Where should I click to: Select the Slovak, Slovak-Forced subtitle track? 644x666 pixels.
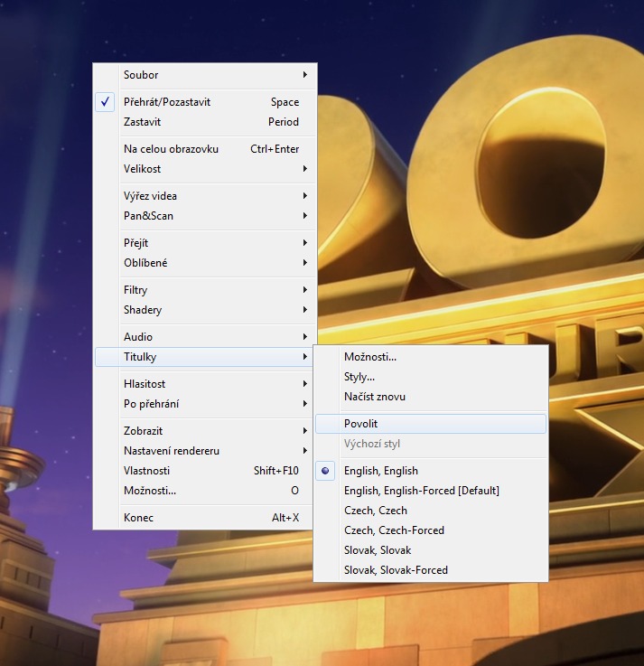[x=431, y=570]
